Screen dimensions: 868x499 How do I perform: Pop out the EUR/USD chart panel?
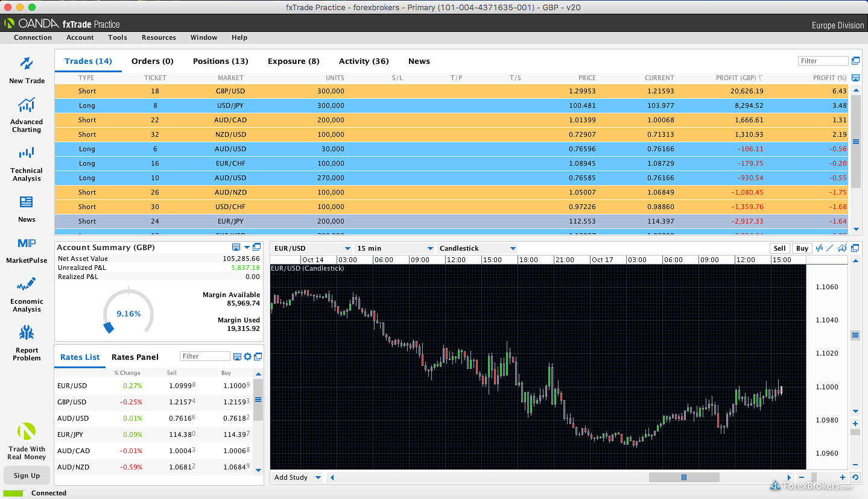(855, 248)
